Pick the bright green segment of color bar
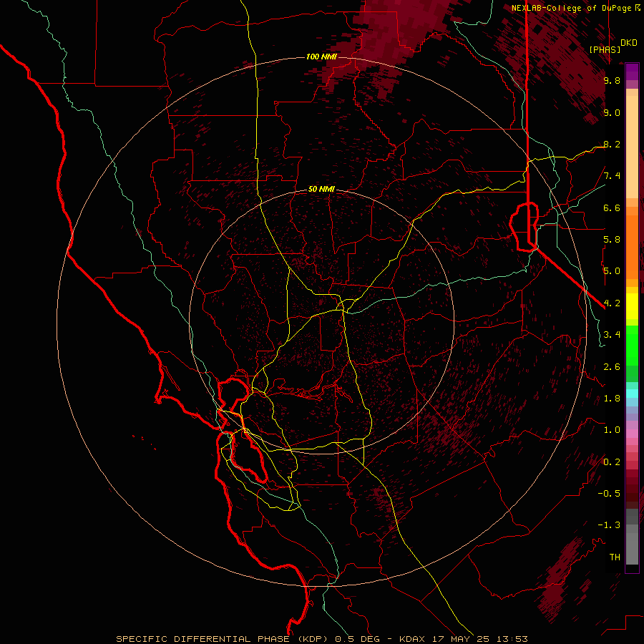644x644 pixels. (632, 346)
